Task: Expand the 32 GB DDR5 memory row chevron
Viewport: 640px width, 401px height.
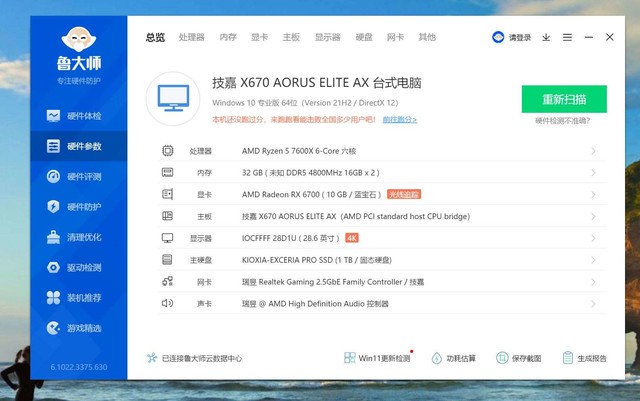Action: click(593, 173)
